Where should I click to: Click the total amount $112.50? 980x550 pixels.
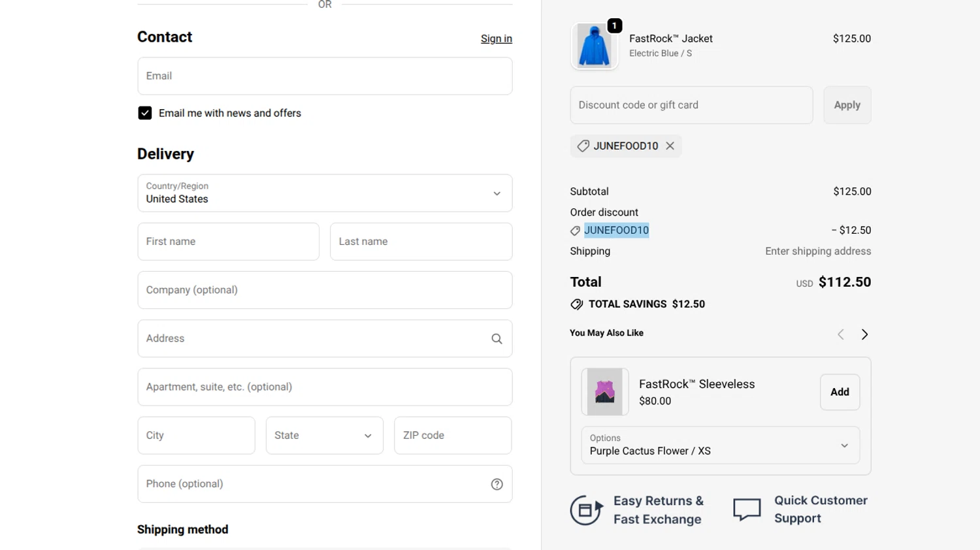click(845, 282)
